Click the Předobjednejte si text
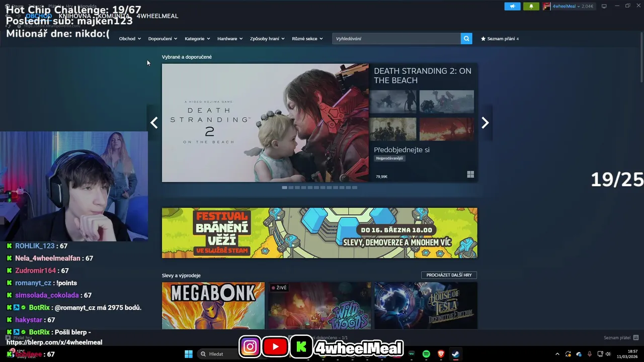Viewport: 644px width, 362px height. tap(401, 150)
